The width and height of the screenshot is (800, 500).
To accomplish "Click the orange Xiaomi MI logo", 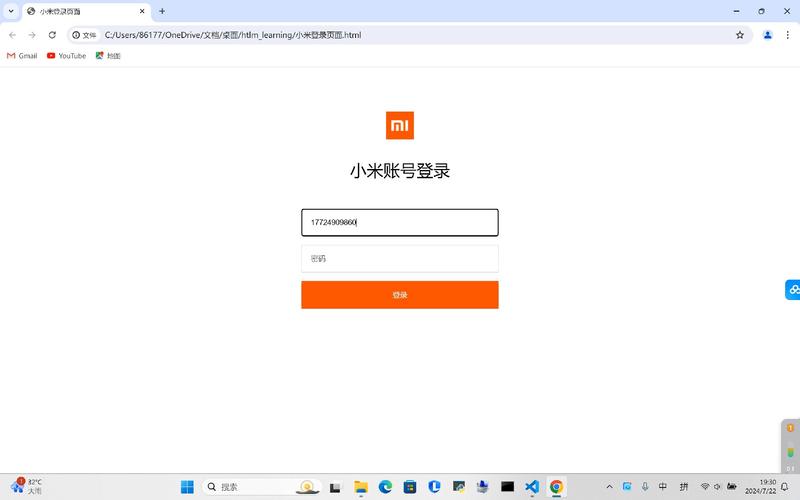I will [399, 125].
